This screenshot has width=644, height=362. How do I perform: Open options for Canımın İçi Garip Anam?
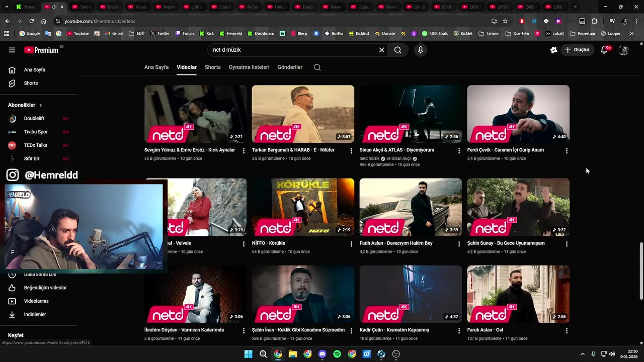(567, 151)
